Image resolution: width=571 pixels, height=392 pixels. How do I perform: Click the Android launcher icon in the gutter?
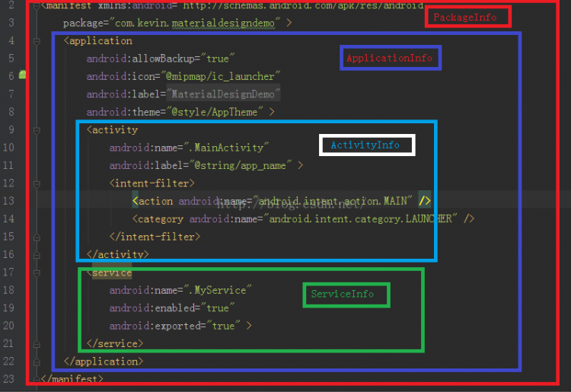(x=23, y=75)
